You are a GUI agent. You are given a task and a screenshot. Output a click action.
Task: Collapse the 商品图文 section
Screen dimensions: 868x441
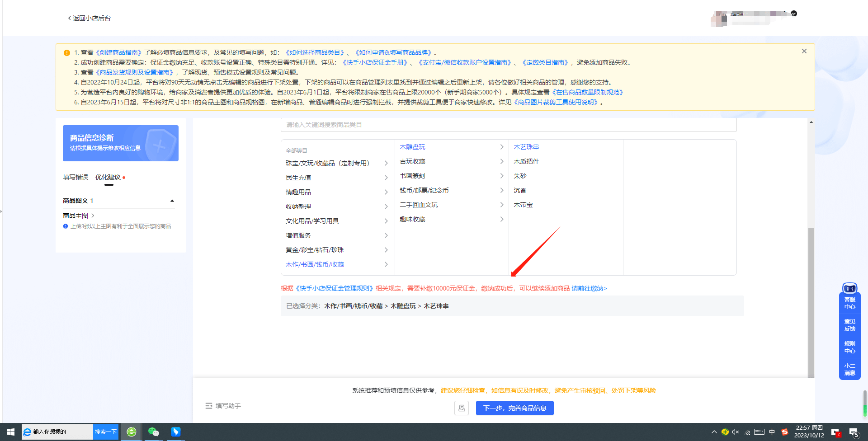click(172, 200)
